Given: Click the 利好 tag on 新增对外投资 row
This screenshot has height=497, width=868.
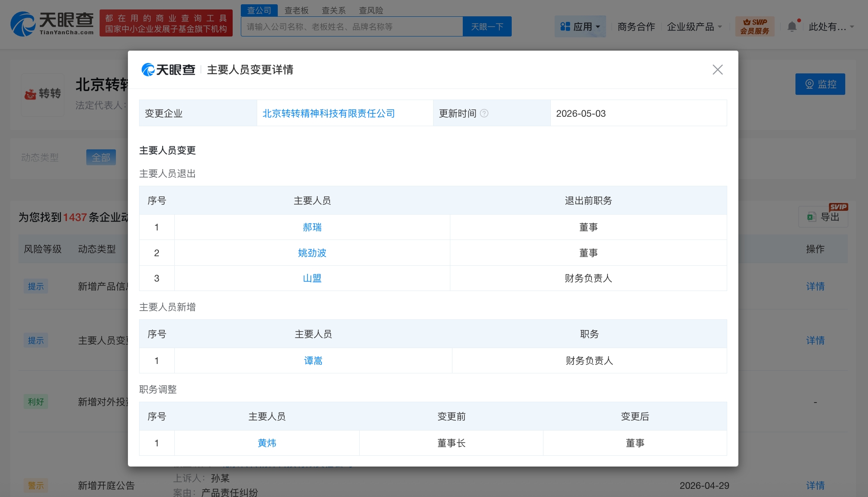Looking at the screenshot, I should pos(36,402).
